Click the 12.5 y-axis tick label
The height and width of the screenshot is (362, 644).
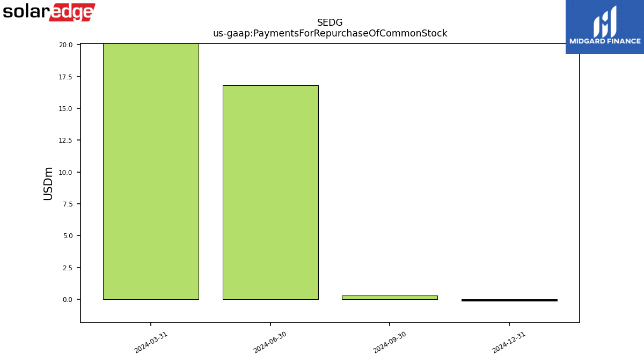point(65,141)
